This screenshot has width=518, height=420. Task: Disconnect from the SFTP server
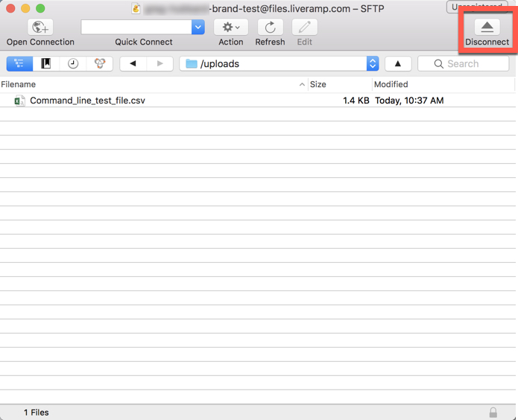pos(487,27)
